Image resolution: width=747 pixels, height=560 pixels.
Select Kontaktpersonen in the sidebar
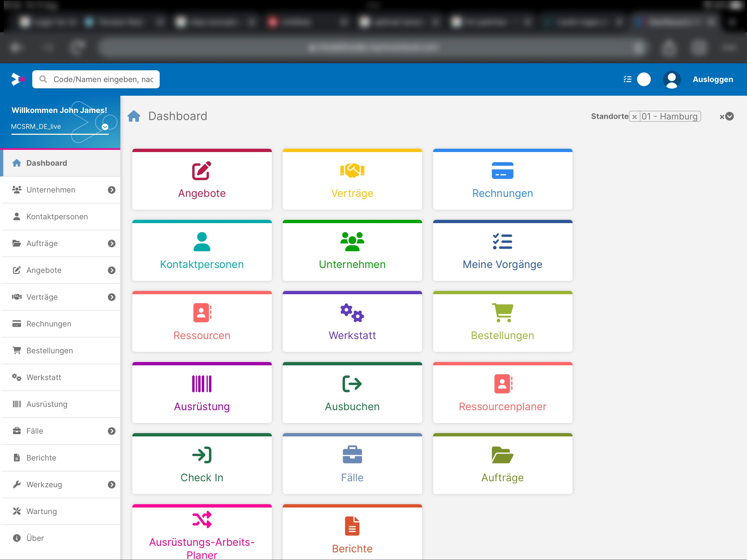pos(57,217)
